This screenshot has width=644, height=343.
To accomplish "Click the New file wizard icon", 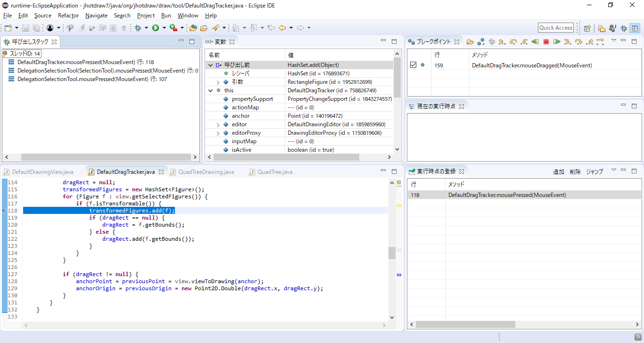I will pos(8,28).
